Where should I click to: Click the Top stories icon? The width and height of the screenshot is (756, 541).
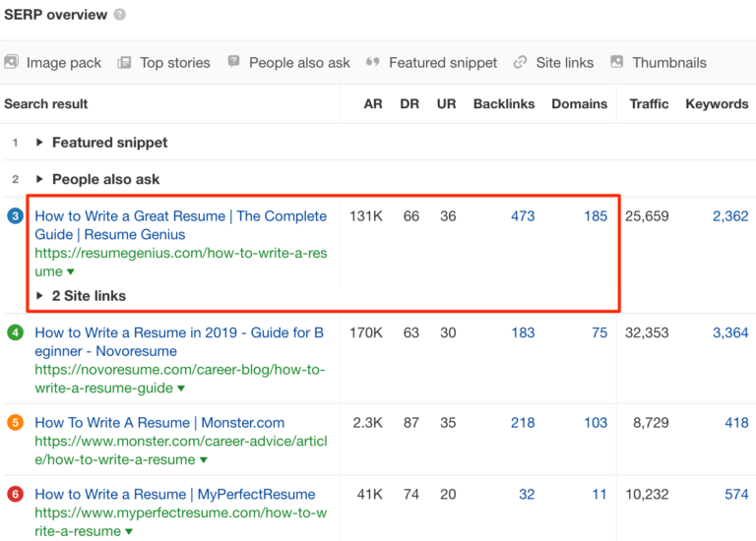(x=124, y=62)
